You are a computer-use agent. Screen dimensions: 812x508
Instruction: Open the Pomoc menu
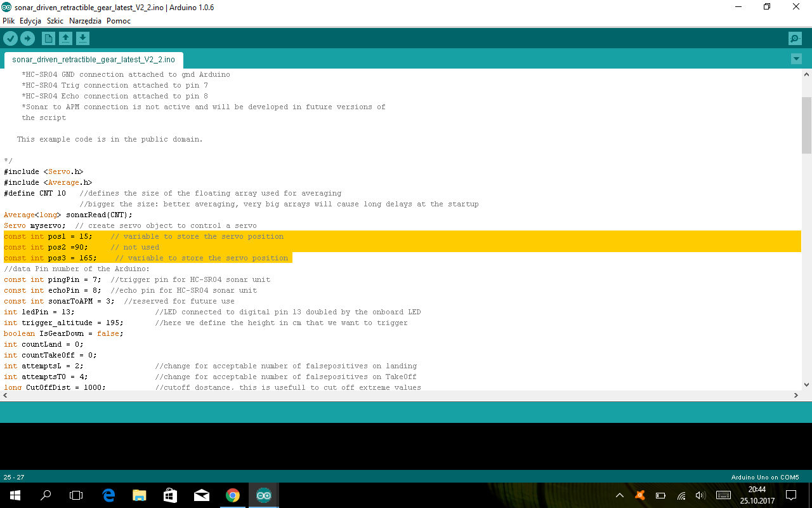coord(119,21)
